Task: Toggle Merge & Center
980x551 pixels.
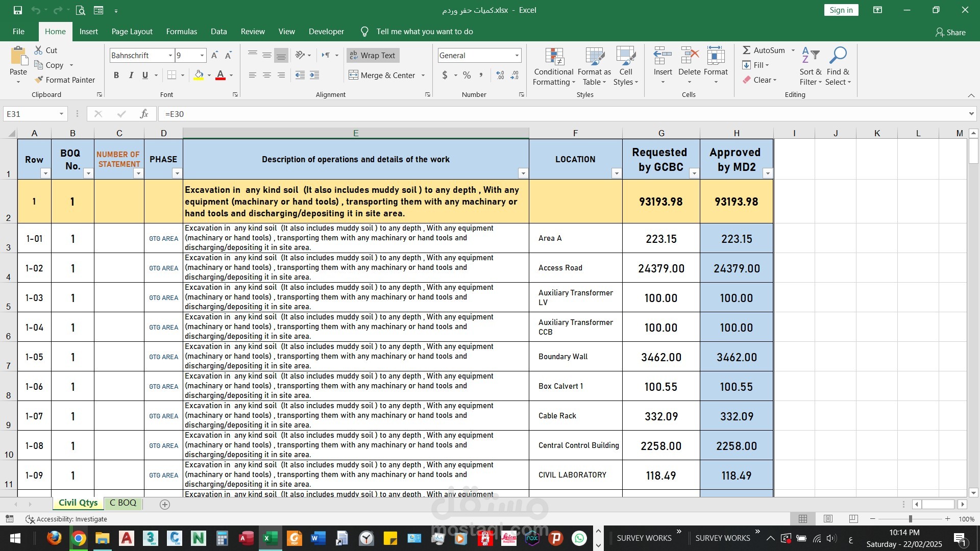Action: coord(382,75)
